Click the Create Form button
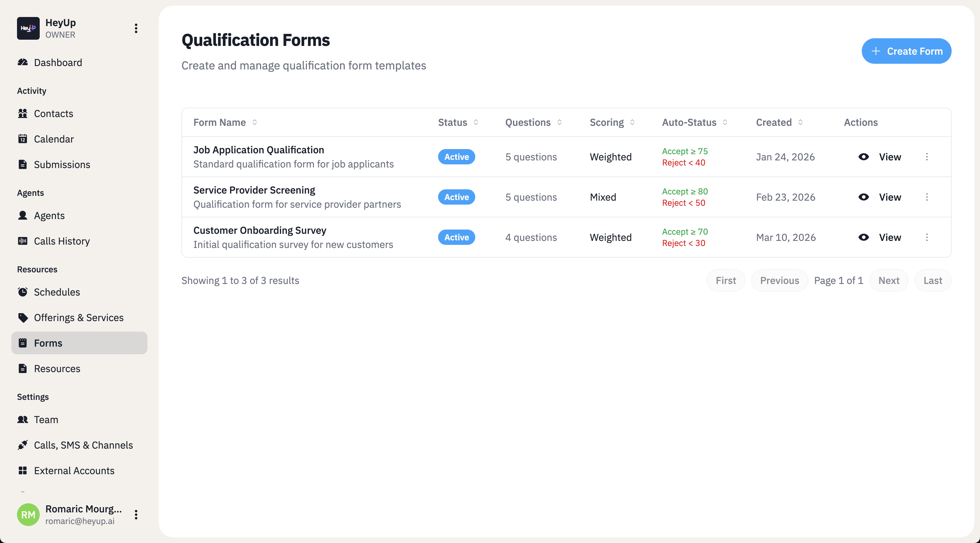The width and height of the screenshot is (980, 543). point(906,51)
